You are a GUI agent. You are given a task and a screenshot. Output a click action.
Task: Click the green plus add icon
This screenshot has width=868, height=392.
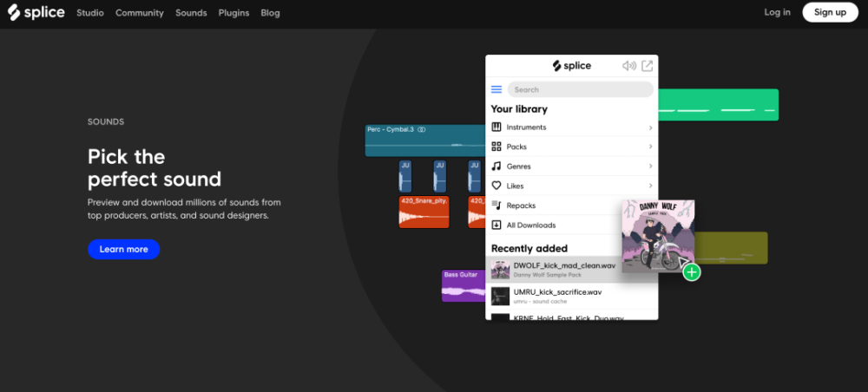coord(692,272)
